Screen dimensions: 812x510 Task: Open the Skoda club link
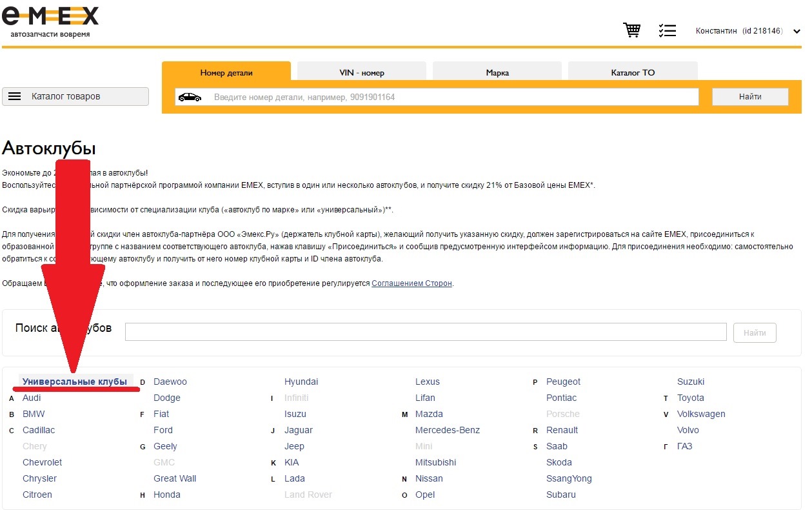click(559, 462)
